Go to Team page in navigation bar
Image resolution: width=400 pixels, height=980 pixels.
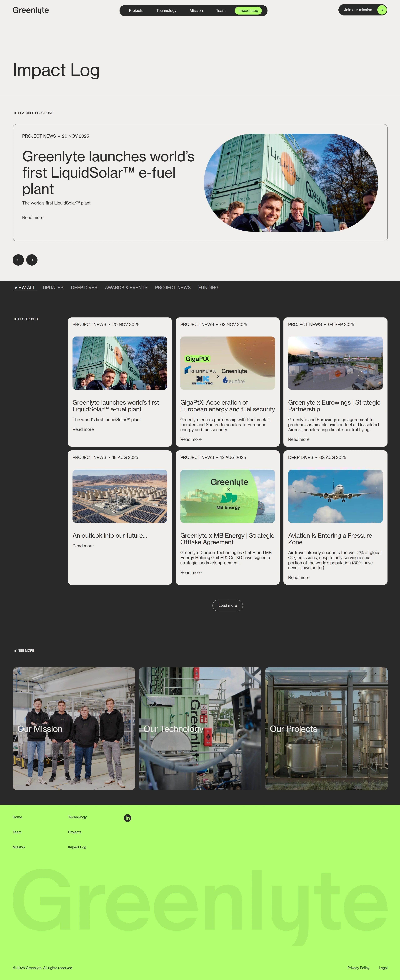point(221,11)
